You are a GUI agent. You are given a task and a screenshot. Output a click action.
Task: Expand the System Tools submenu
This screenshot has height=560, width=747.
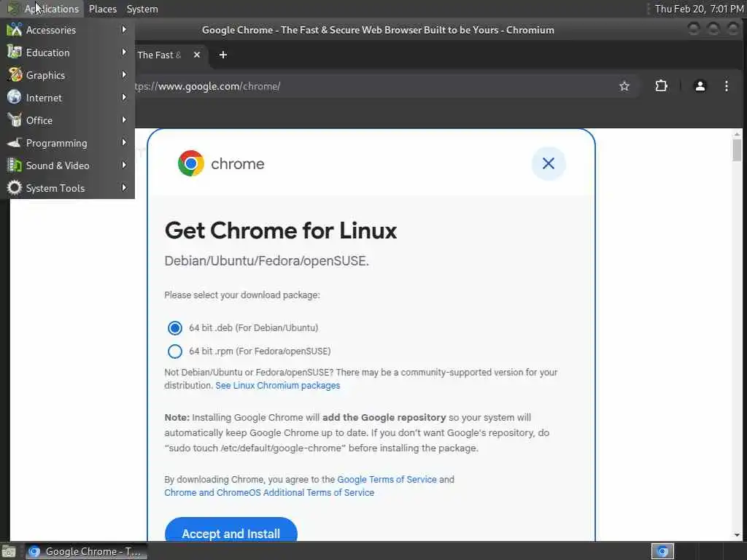coord(68,188)
